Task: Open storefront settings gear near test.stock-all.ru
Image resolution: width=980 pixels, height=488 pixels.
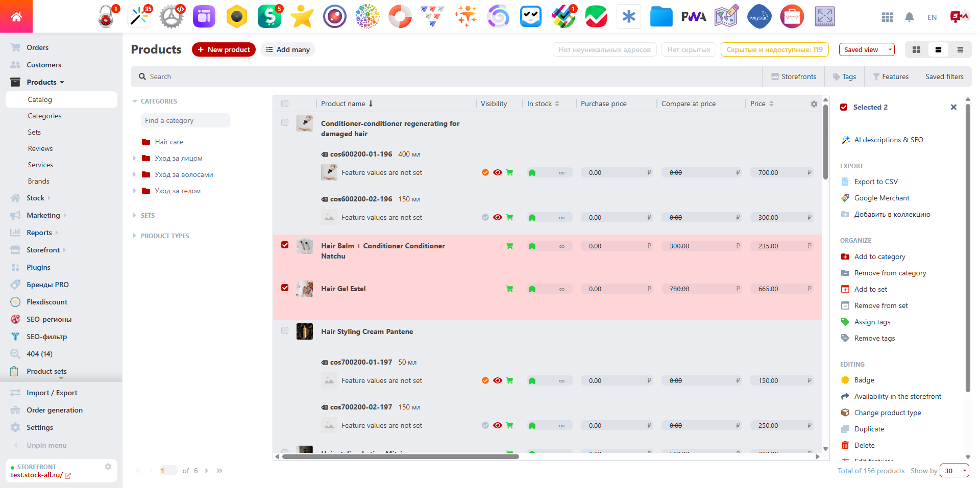Action: 108,466
